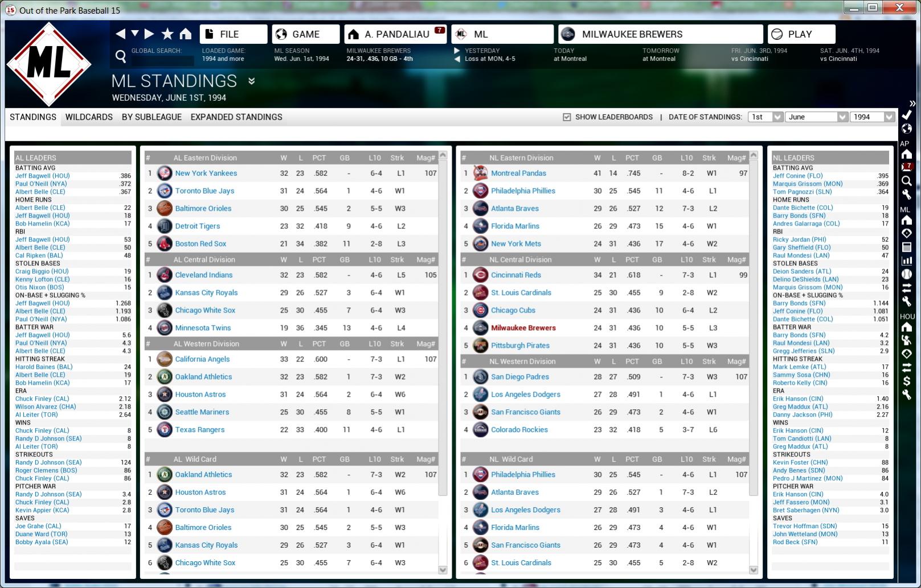Viewport: 921px width, 588px height.
Task: Open the HOU section trade arrows icon
Action: [906, 367]
